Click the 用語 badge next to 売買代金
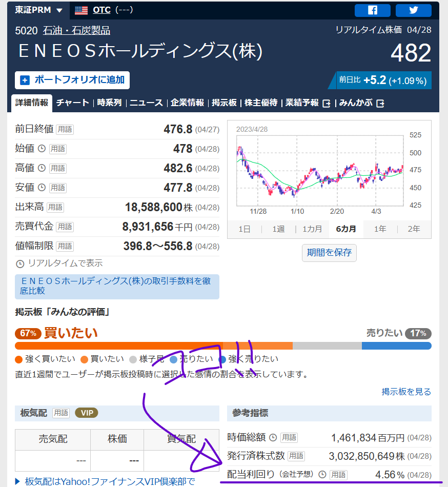Image resolution: width=448 pixels, height=487 pixels. coord(65,227)
